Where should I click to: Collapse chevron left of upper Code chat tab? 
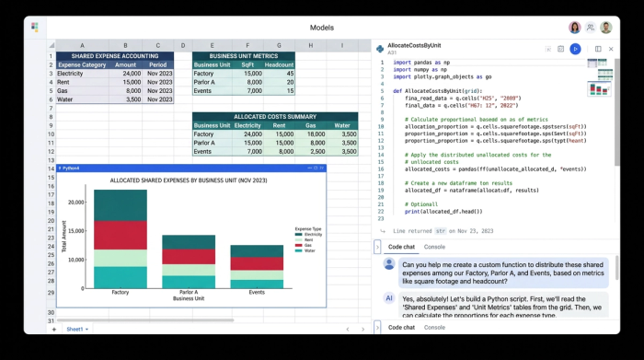point(377,247)
